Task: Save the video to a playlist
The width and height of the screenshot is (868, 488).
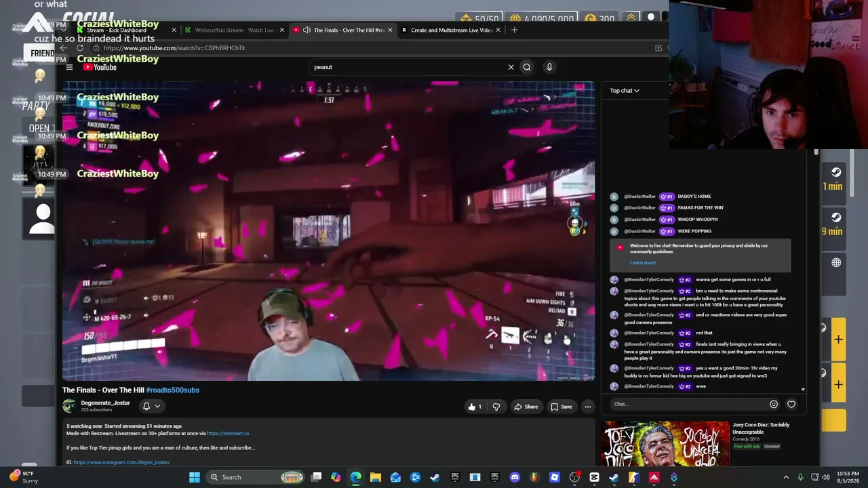Action: pyautogui.click(x=561, y=407)
